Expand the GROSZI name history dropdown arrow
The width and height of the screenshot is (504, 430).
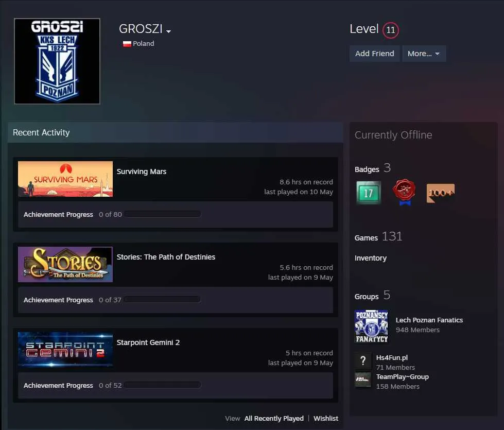click(x=168, y=31)
